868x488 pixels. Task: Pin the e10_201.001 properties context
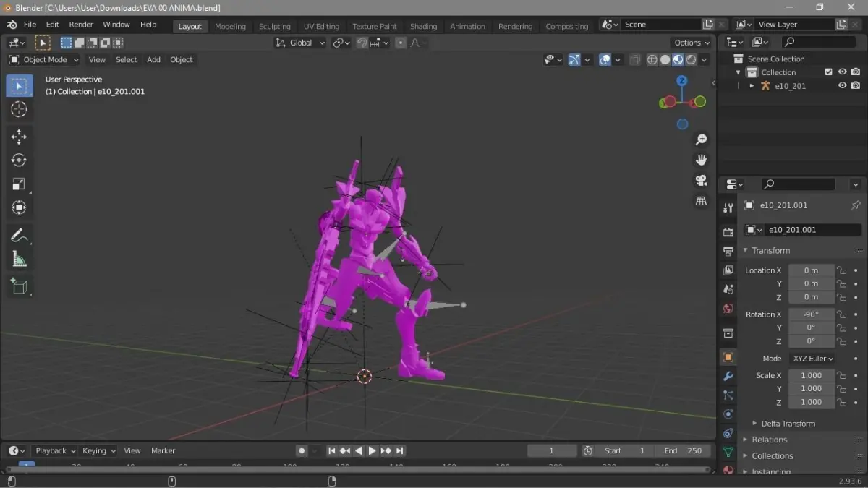(856, 205)
